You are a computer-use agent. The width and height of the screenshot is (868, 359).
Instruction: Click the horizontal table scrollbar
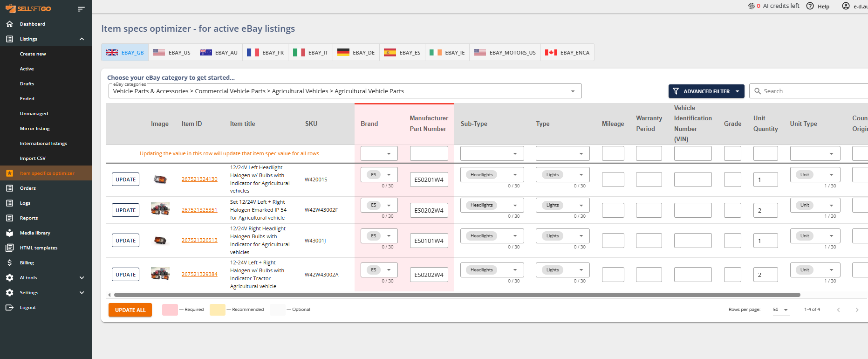pos(457,295)
